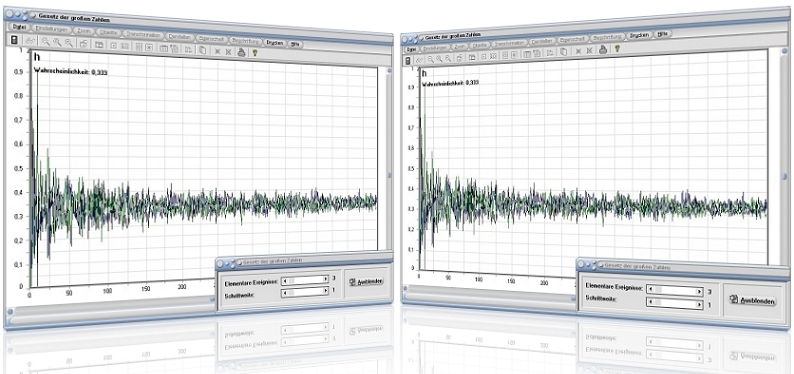Image resolution: width=794 pixels, height=374 pixels.
Task: Click the vertical scrollbar knob of right window
Action: [x=784, y=177]
